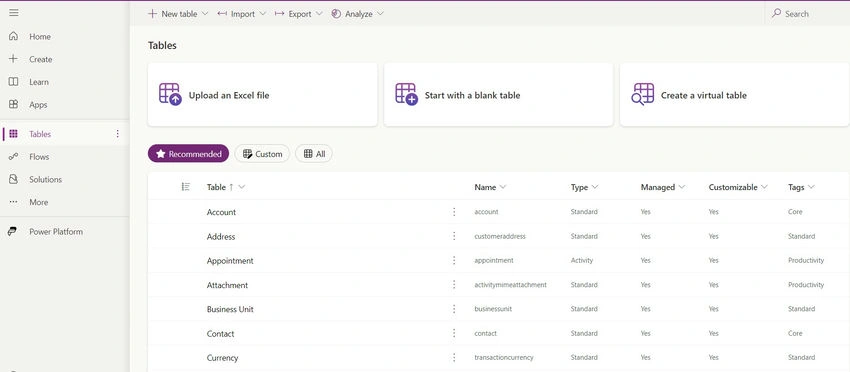The height and width of the screenshot is (372, 850).
Task: Open the Customizable column filter dropdown
Action: click(764, 187)
